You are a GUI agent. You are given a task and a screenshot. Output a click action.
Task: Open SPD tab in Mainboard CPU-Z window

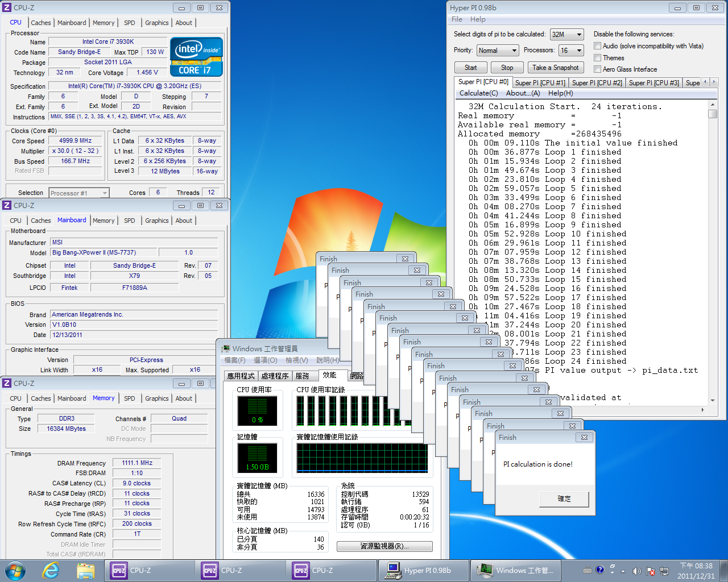(130, 221)
